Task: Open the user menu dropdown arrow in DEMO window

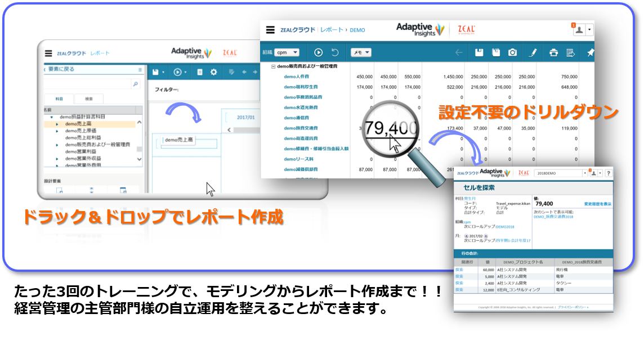Action: pos(589,30)
